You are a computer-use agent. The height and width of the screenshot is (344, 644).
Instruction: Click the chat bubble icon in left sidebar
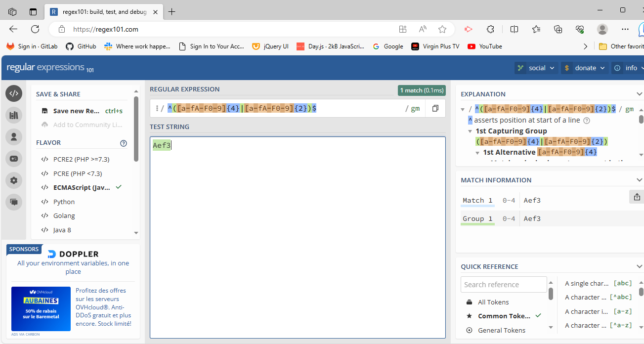(x=14, y=202)
